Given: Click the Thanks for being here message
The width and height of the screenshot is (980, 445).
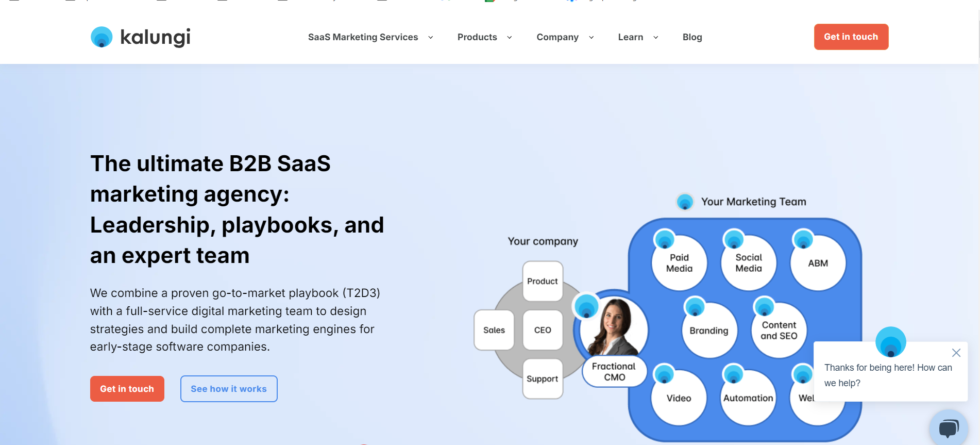Looking at the screenshot, I should [x=888, y=375].
